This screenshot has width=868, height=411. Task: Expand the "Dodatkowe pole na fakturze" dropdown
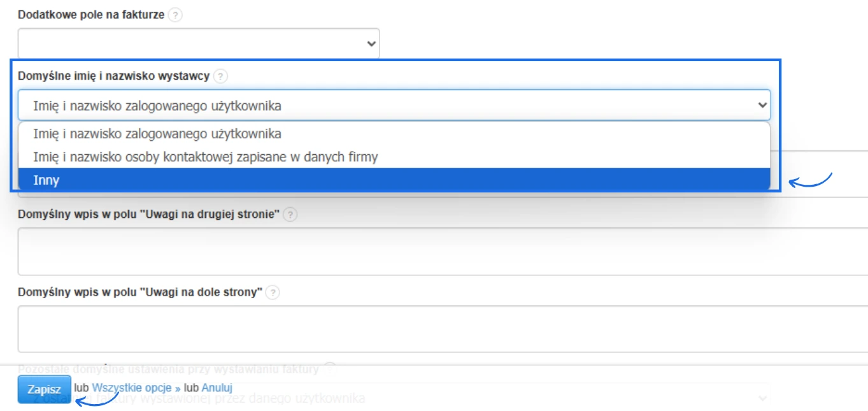pyautogui.click(x=199, y=44)
